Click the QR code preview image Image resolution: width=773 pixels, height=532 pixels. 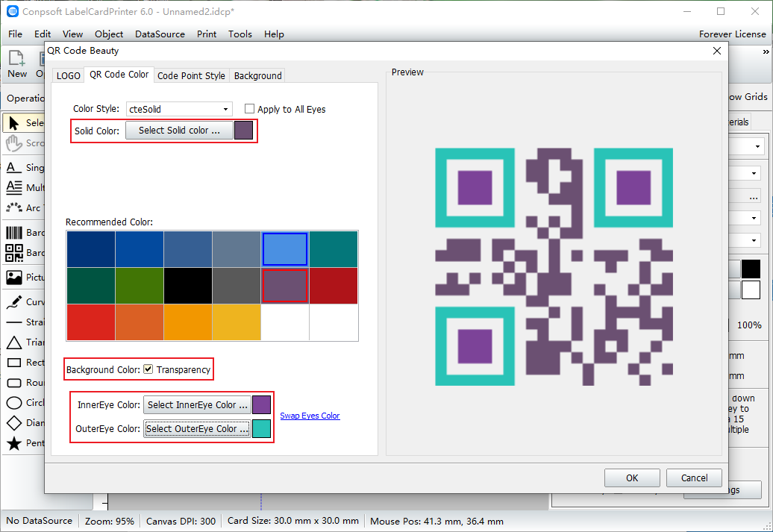554,266
